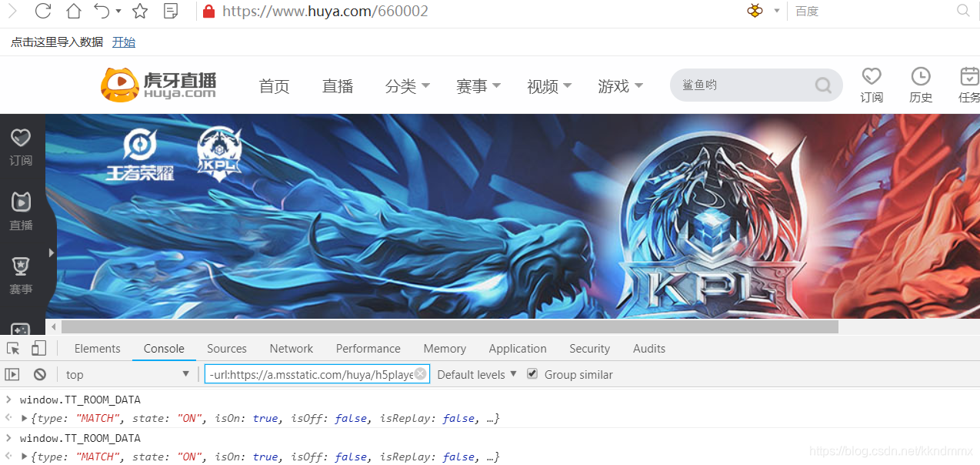This screenshot has width=980, height=465.
Task: Click the browser forward arrow
Action: [12, 11]
